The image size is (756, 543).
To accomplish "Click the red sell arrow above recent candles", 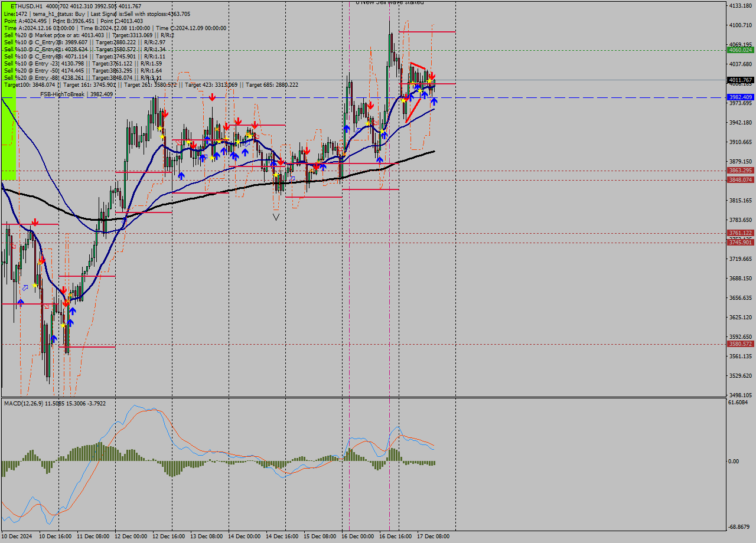I will (x=433, y=75).
